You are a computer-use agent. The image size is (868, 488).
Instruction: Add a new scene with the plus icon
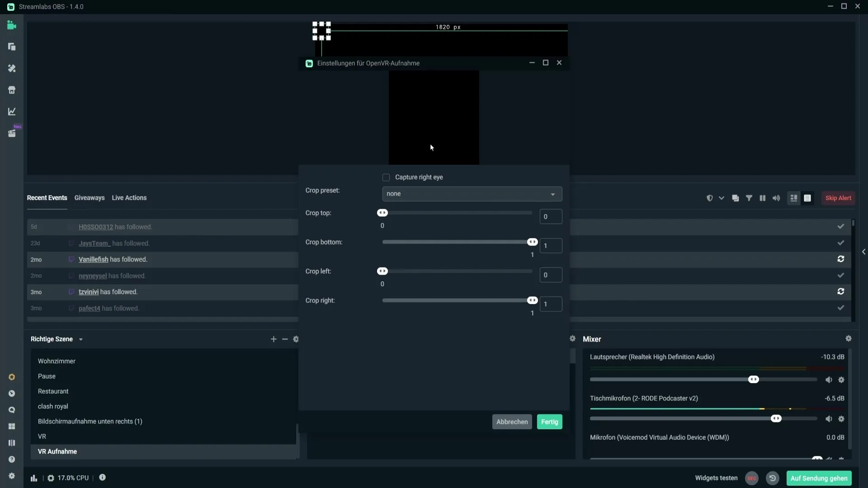[x=274, y=339]
